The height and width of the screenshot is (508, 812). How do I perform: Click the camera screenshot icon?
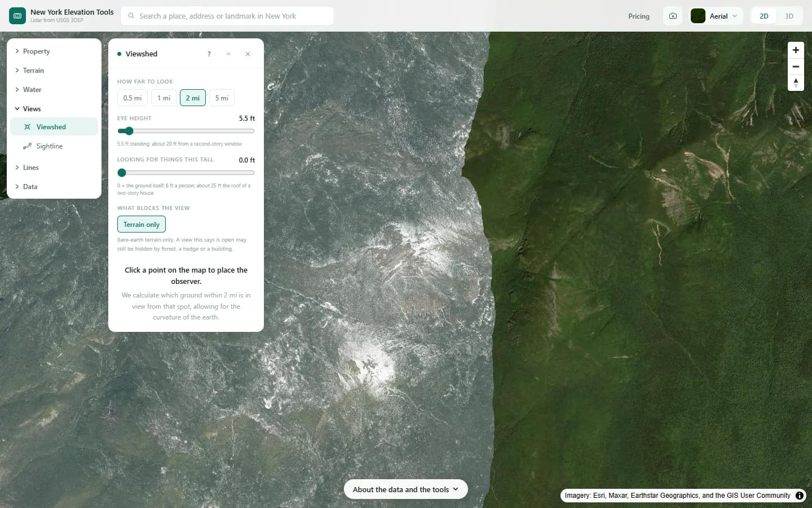click(673, 16)
